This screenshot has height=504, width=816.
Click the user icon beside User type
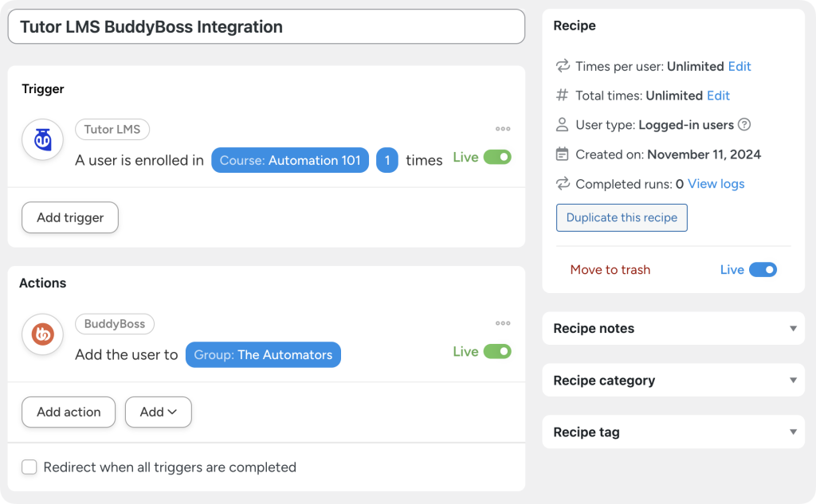(x=563, y=124)
